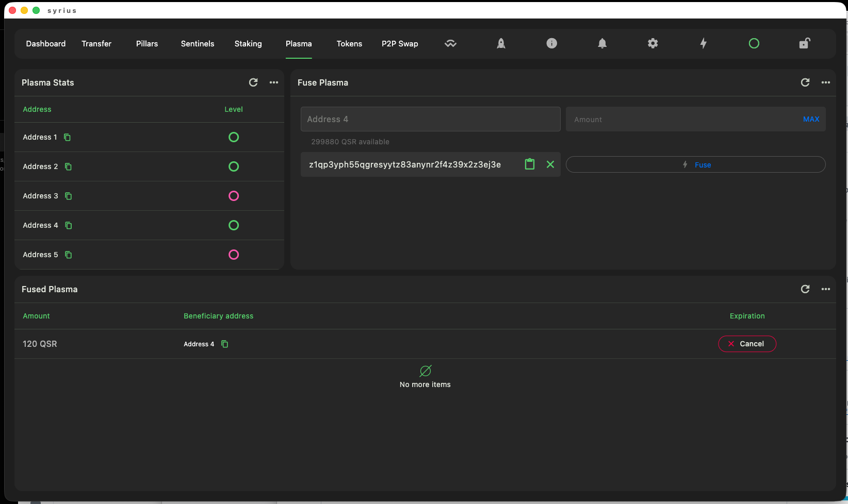Click the lock wallet icon
Viewport: 848px width, 504px height.
point(804,43)
